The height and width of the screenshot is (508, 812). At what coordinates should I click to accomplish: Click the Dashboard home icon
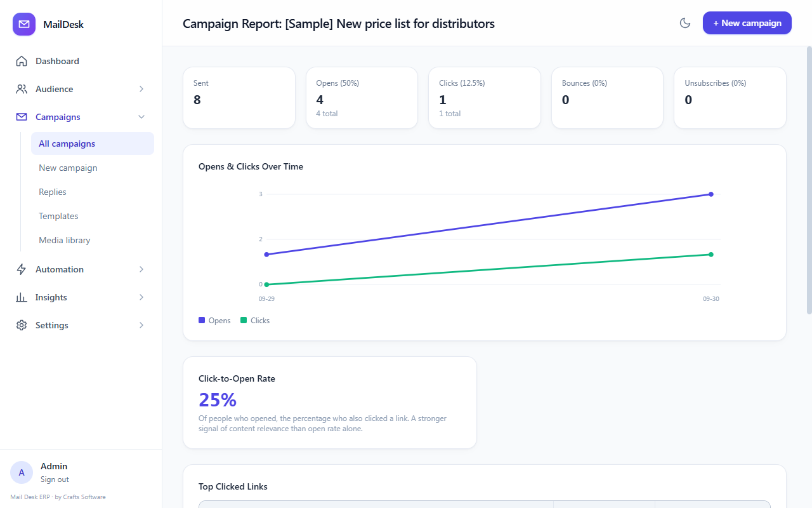[22, 61]
